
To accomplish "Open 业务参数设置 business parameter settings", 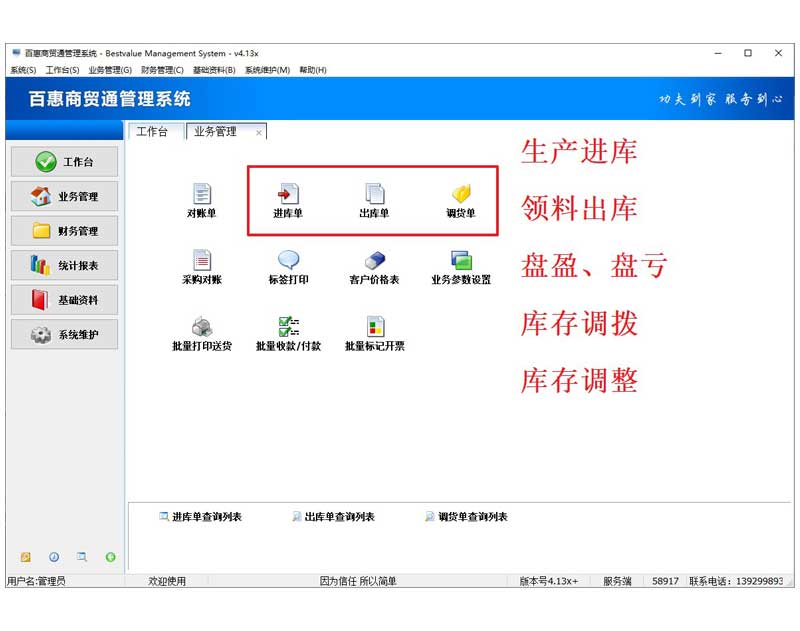I will coord(461,267).
